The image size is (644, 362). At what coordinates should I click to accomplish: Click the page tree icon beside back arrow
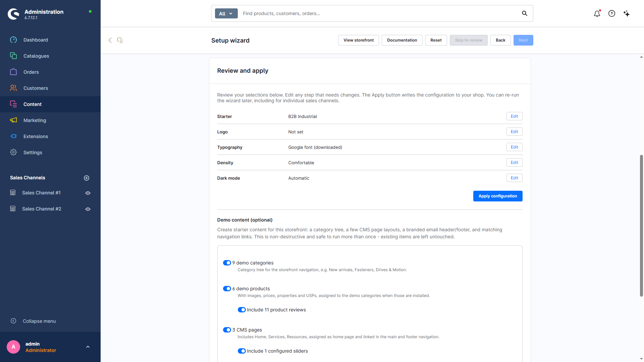(x=120, y=40)
